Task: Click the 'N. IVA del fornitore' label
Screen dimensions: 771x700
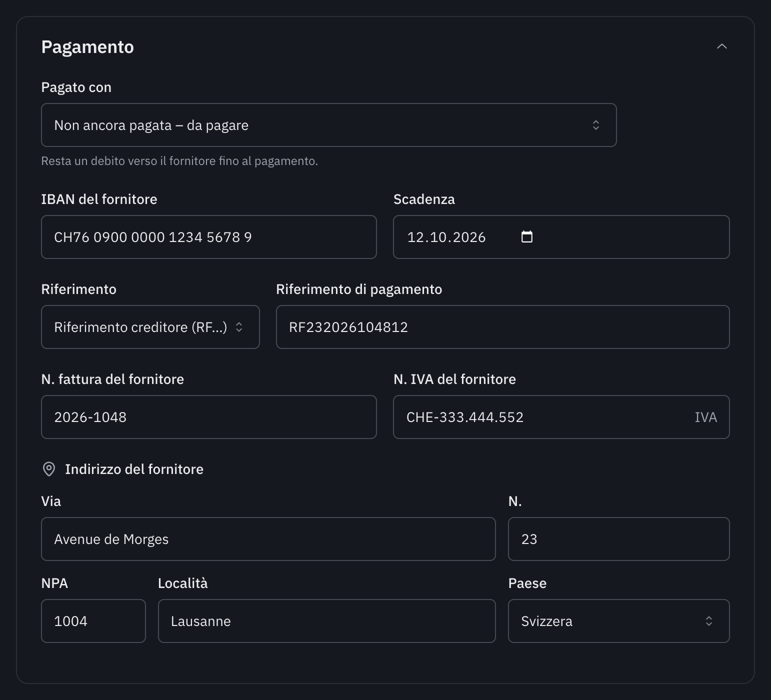Action: click(454, 379)
